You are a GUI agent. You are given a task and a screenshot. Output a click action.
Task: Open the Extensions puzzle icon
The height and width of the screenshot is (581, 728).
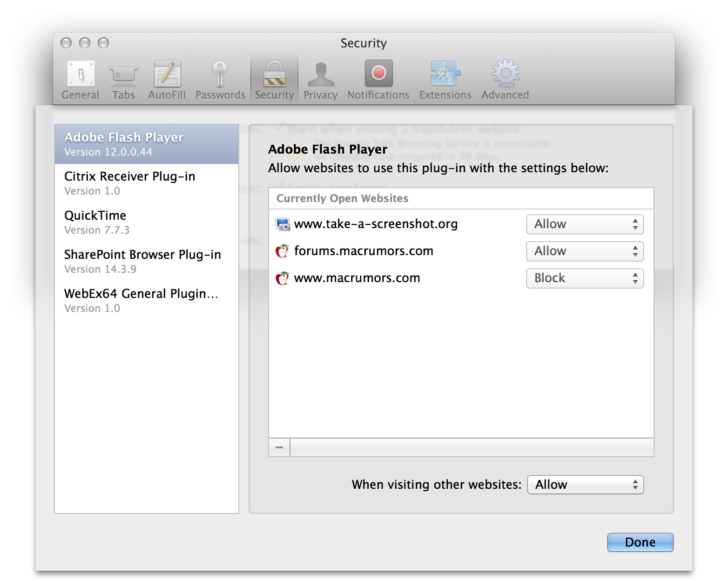tap(445, 73)
